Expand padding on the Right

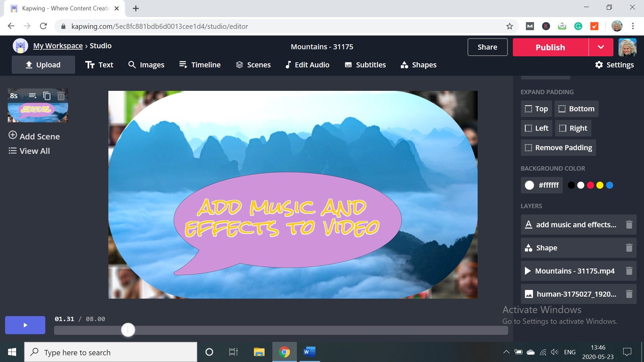[x=573, y=128]
